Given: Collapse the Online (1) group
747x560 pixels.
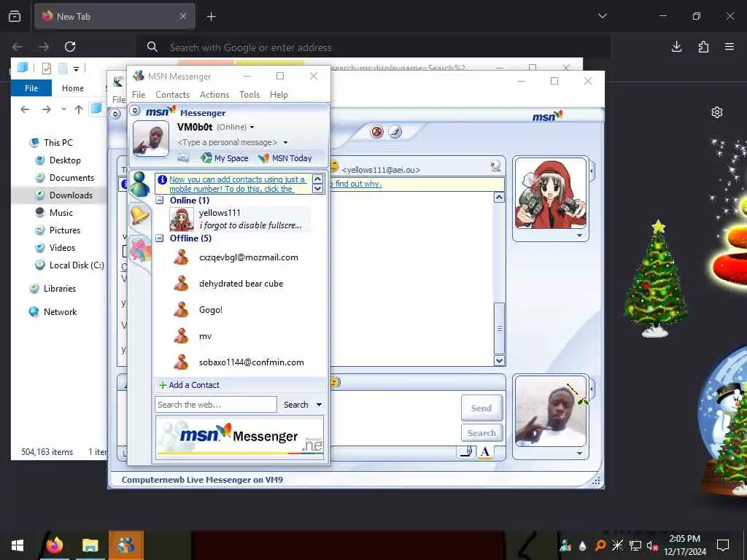Looking at the screenshot, I should tap(160, 201).
